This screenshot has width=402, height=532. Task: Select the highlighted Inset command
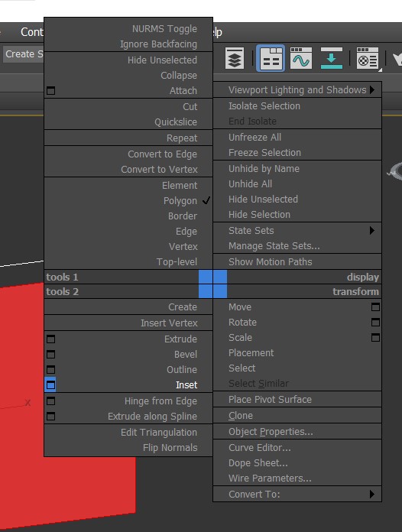186,385
